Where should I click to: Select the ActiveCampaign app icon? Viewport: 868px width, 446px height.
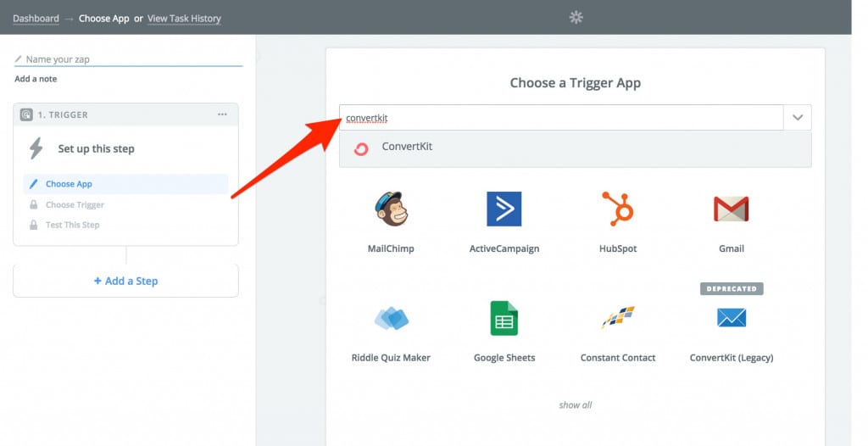click(x=504, y=209)
